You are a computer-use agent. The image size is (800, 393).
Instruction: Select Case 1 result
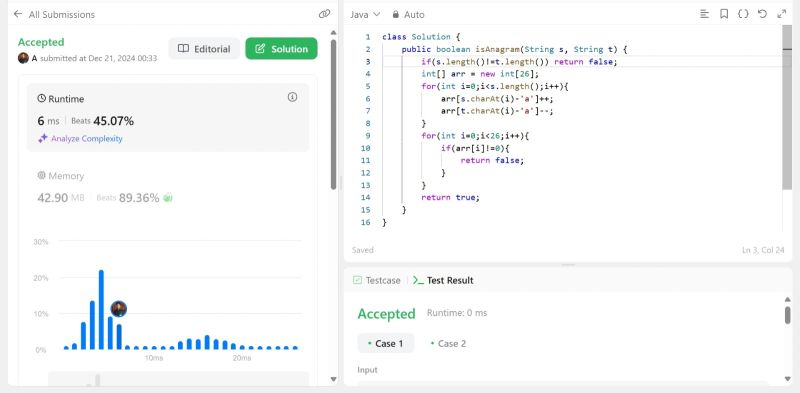pyautogui.click(x=386, y=343)
